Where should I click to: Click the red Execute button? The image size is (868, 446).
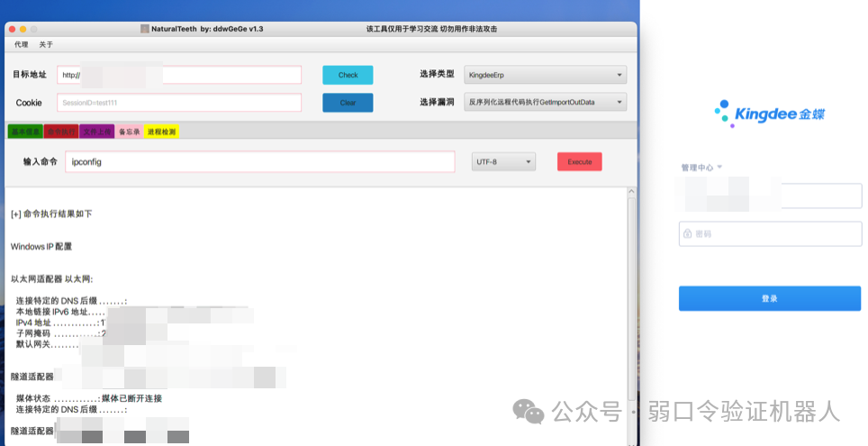click(x=580, y=162)
